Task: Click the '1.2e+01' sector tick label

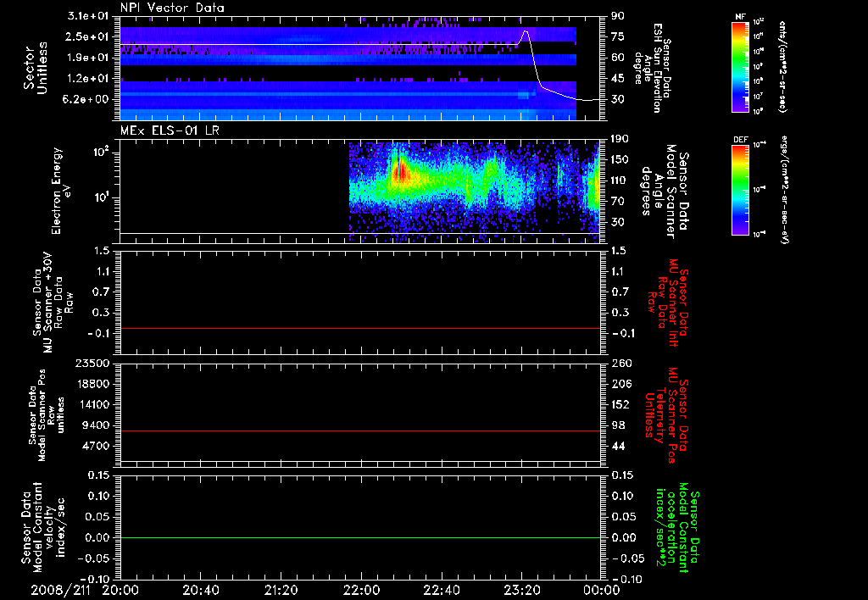Action: [x=88, y=79]
